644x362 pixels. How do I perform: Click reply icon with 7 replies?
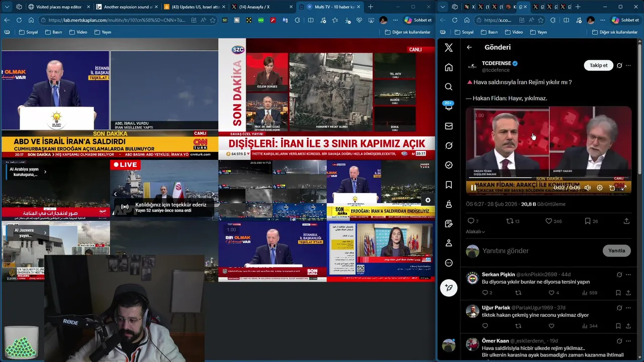[471, 221]
